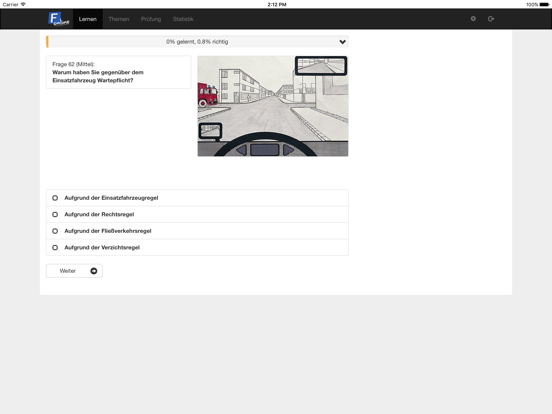This screenshot has width=552, height=414.
Task: Open the Prüfung tab
Action: tap(151, 19)
